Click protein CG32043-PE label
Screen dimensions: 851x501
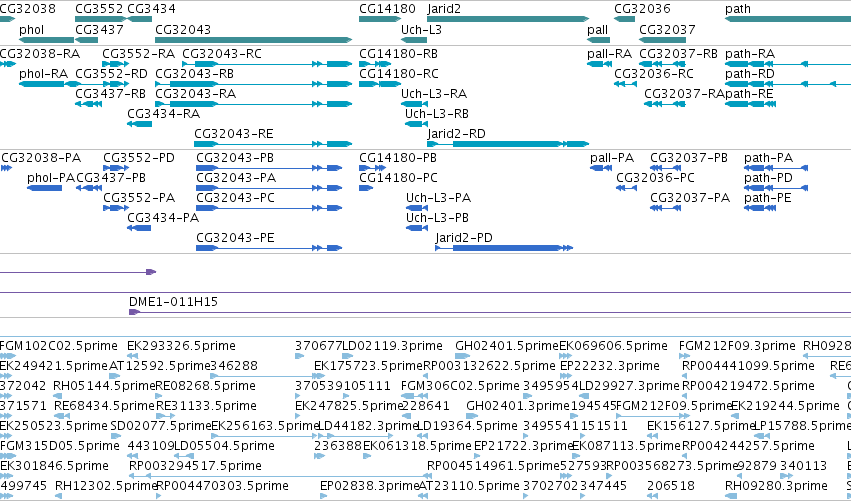(236, 238)
